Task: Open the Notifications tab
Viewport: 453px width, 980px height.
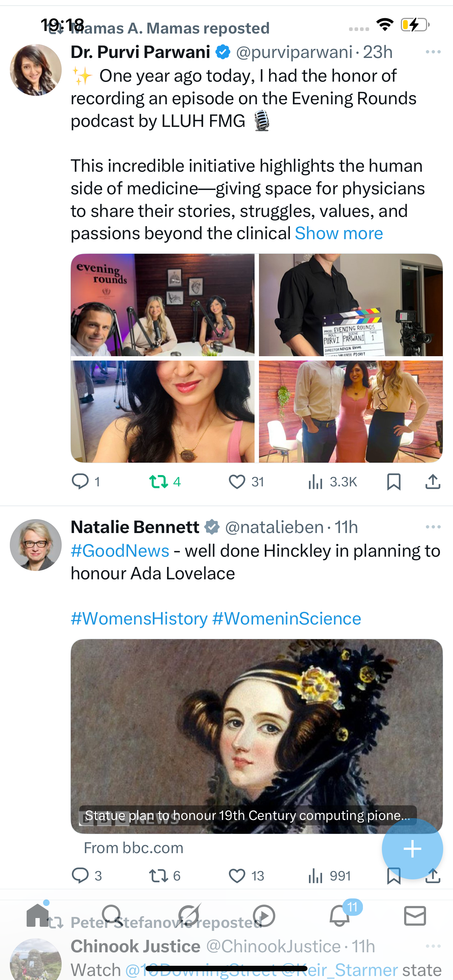Action: tap(340, 915)
